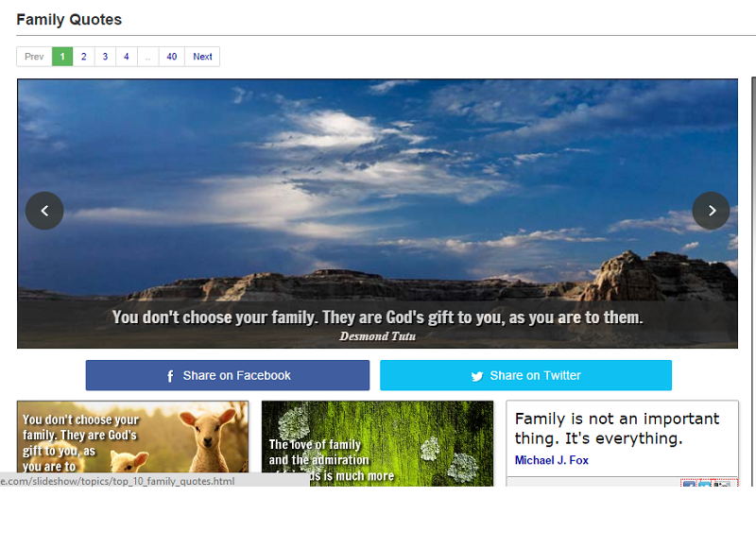
Task: Go to the previous slide with left arrow
Action: 44,211
